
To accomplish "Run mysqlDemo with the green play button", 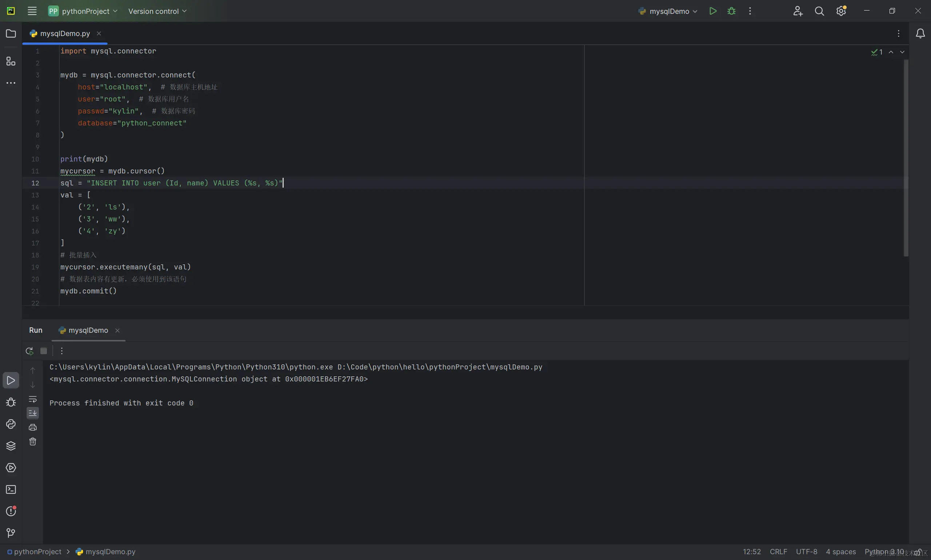I will [712, 11].
